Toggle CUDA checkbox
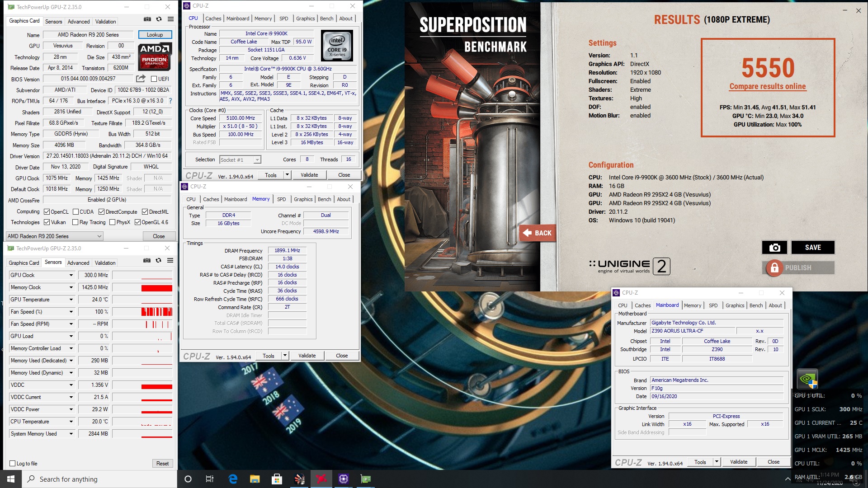The image size is (868, 488). tap(75, 212)
